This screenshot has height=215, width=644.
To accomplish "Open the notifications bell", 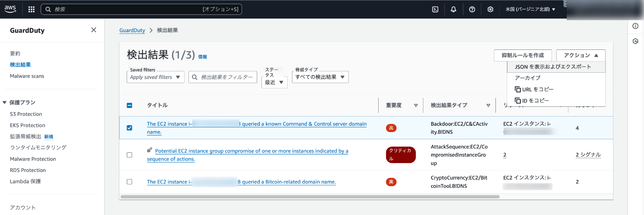I will [453, 9].
